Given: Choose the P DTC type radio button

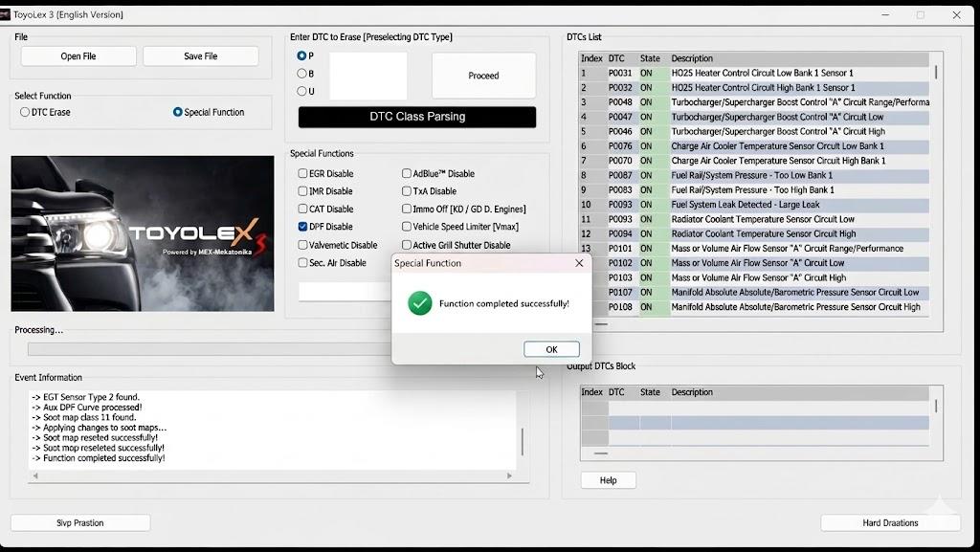Looking at the screenshot, I should coord(301,55).
